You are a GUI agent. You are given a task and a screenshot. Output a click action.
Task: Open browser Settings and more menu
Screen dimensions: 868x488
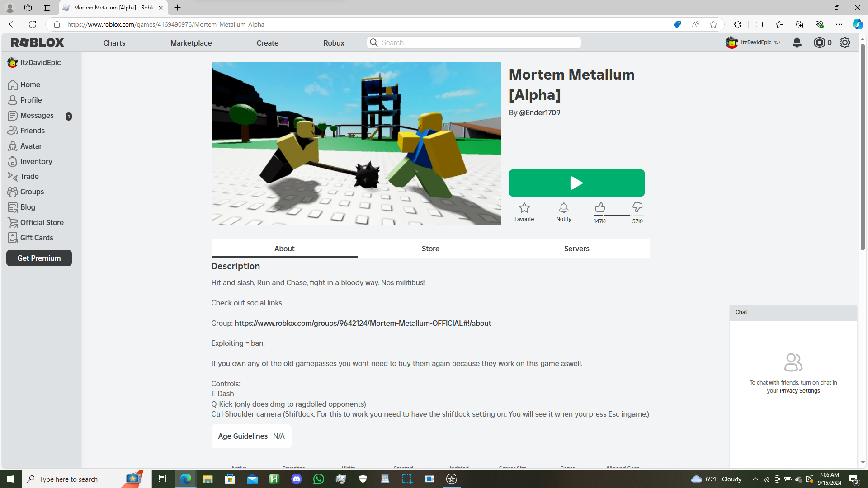coord(839,24)
